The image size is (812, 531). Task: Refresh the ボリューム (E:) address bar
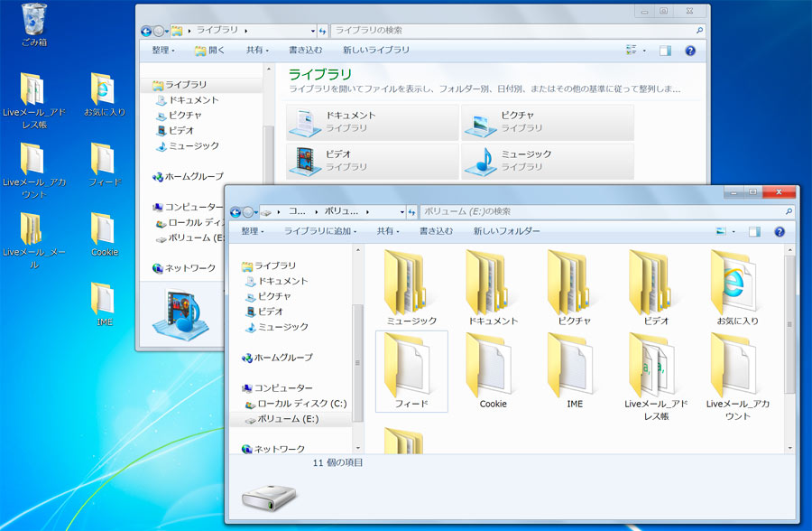411,212
